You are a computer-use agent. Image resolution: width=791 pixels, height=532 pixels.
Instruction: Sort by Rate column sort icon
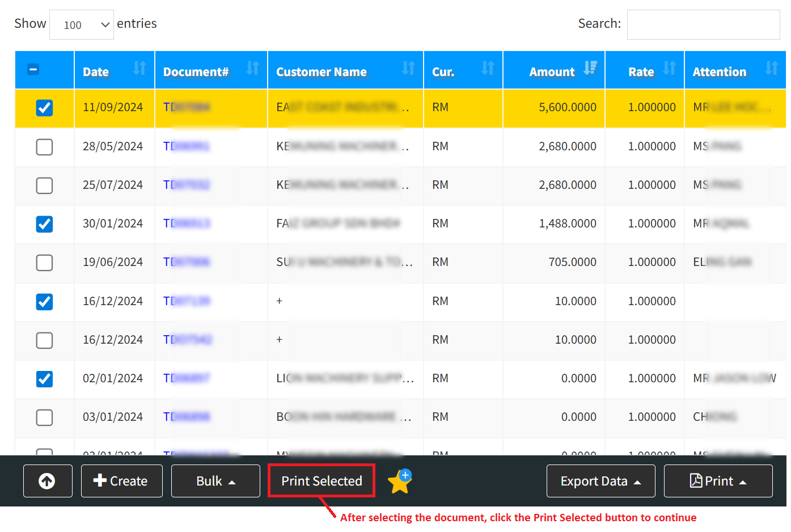pos(670,69)
